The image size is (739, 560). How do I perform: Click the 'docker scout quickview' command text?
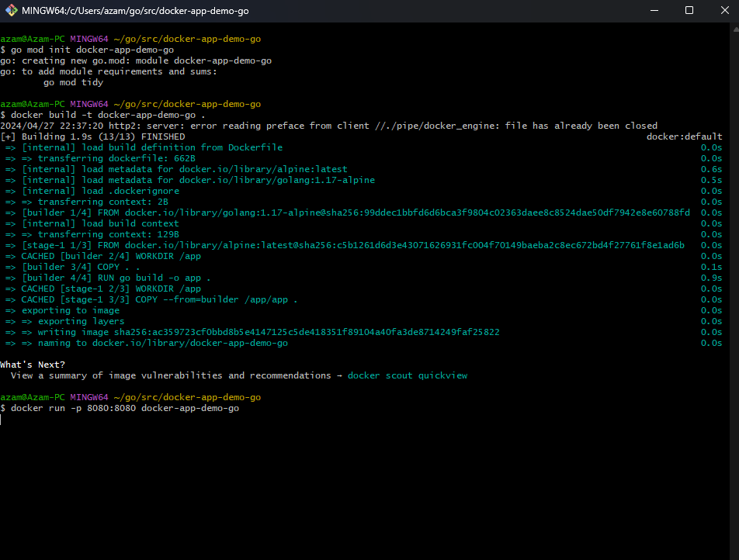pyautogui.click(x=408, y=375)
